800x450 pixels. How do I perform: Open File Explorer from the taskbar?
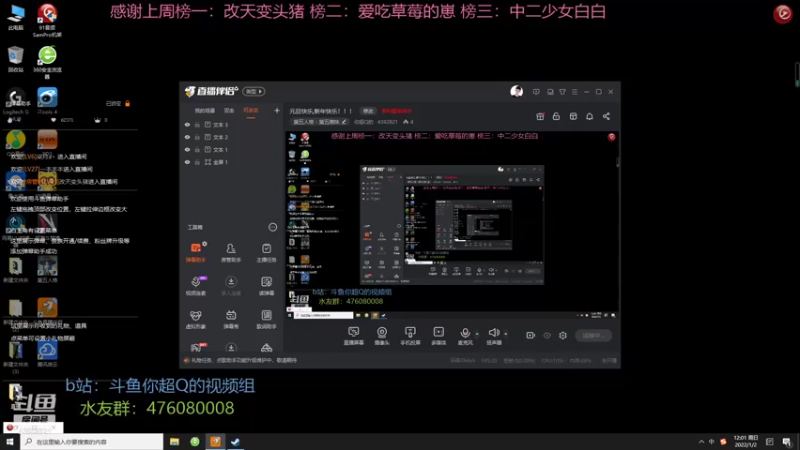[174, 441]
